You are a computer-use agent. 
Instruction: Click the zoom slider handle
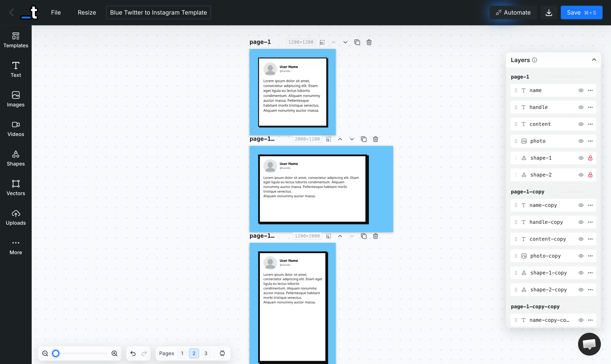point(56,353)
